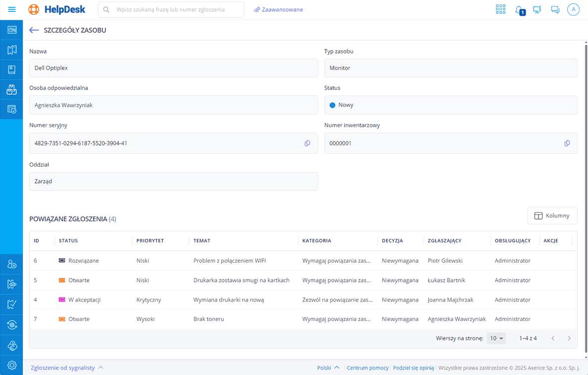Click the Kolumny button
Viewport: 588px width, 375px height.
click(552, 216)
